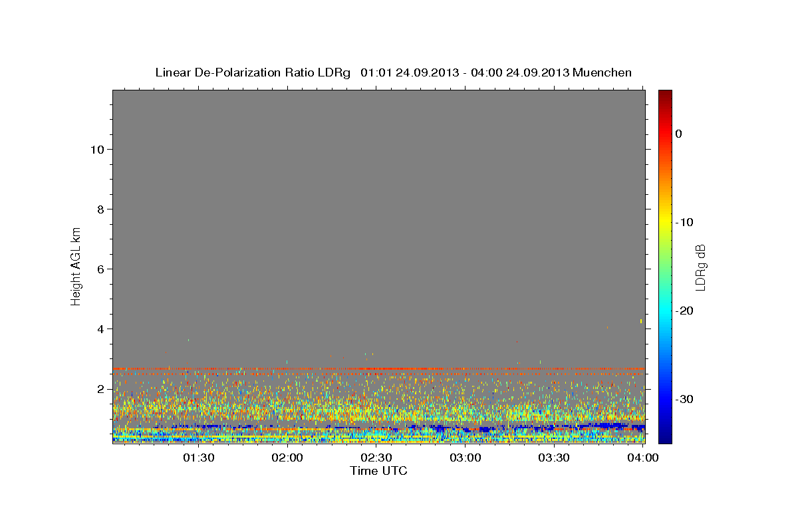Image resolution: width=798 pixels, height=532 pixels.
Task: Click the colorbar value label 0
Action: [x=679, y=134]
